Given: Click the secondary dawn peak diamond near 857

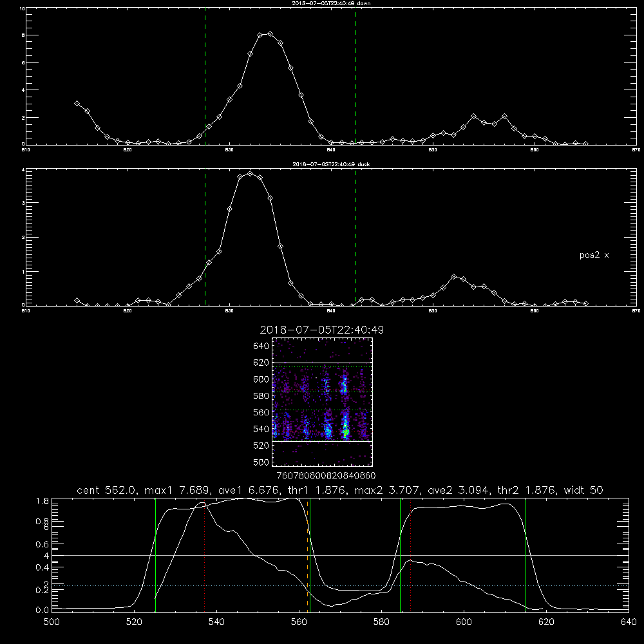Looking at the screenshot, I should click(504, 117).
